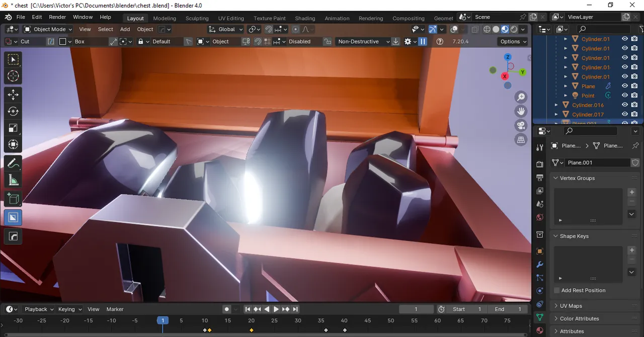
Task: Activate the Move tool
Action: coord(13,95)
